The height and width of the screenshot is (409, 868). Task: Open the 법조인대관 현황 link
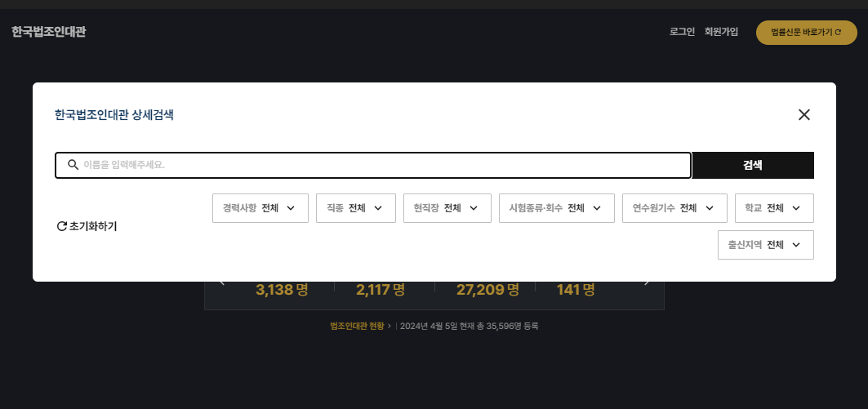click(357, 326)
